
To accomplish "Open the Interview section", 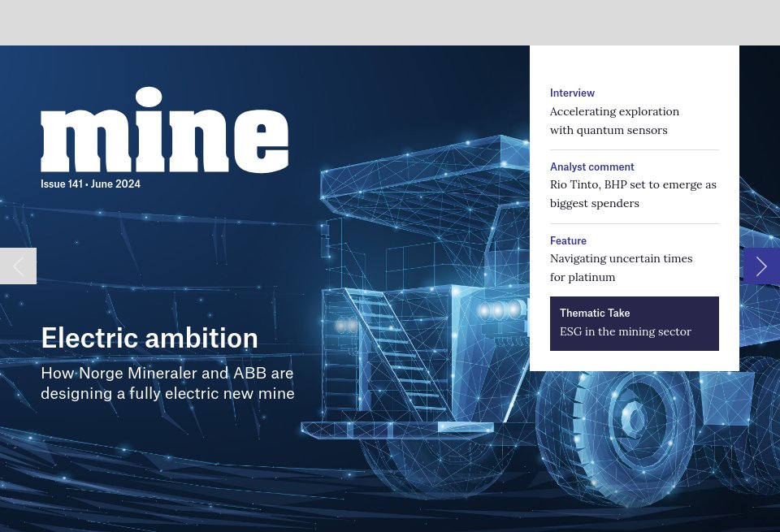I will tap(572, 93).
